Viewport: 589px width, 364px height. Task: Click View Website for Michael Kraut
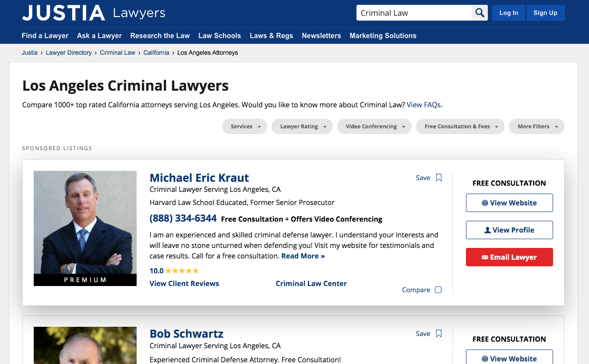[x=509, y=203]
